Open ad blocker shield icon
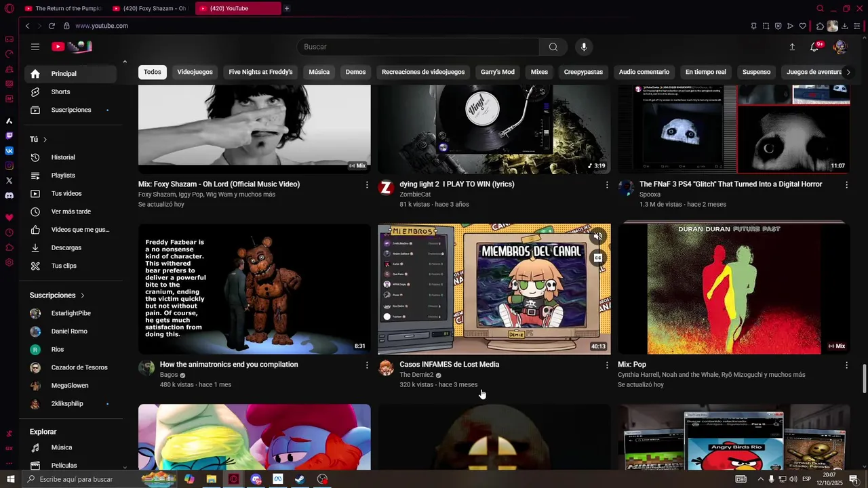Screen dimensions: 868x488 click(x=778, y=26)
